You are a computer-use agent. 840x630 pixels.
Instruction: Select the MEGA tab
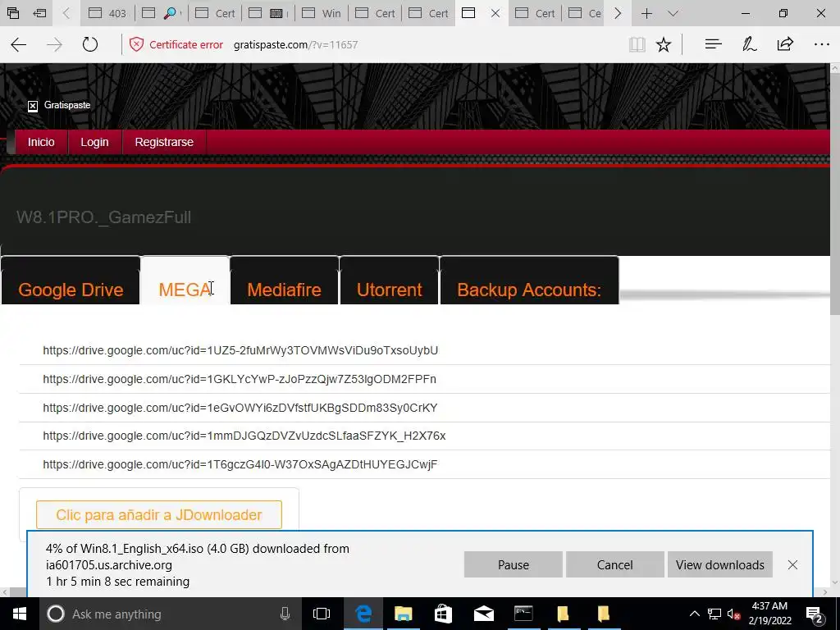(x=185, y=290)
